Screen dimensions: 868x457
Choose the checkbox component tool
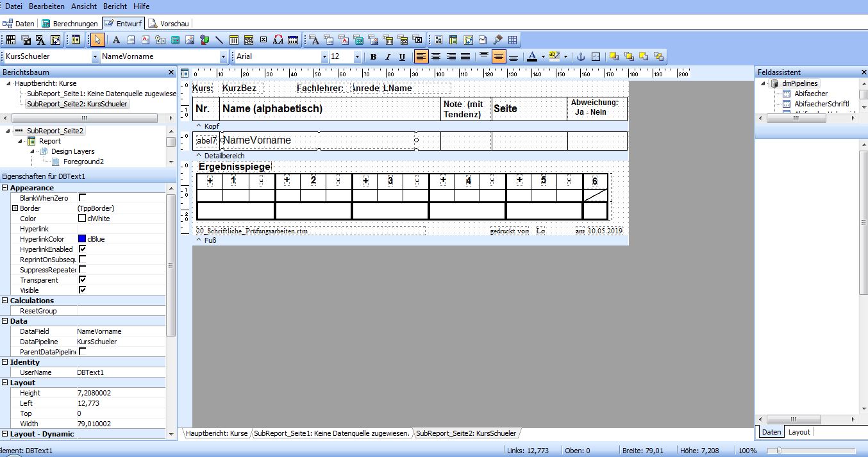point(263,40)
